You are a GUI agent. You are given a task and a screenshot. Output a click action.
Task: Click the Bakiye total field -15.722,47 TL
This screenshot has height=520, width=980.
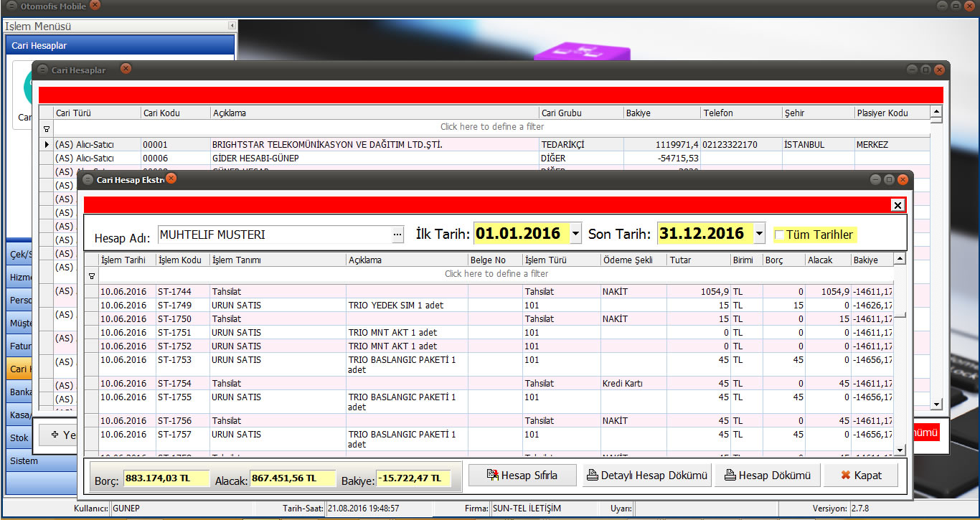pos(413,478)
